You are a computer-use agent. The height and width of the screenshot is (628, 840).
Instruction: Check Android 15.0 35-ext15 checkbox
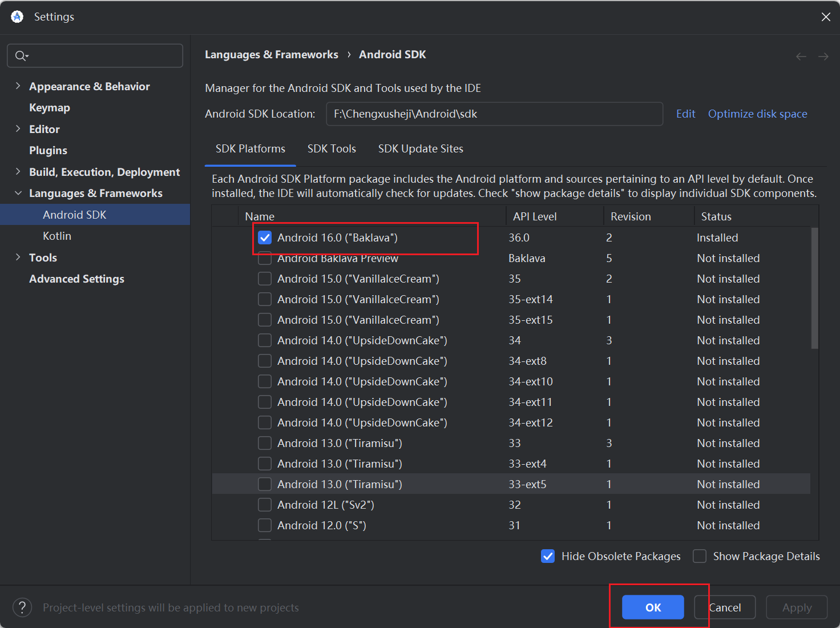point(265,320)
